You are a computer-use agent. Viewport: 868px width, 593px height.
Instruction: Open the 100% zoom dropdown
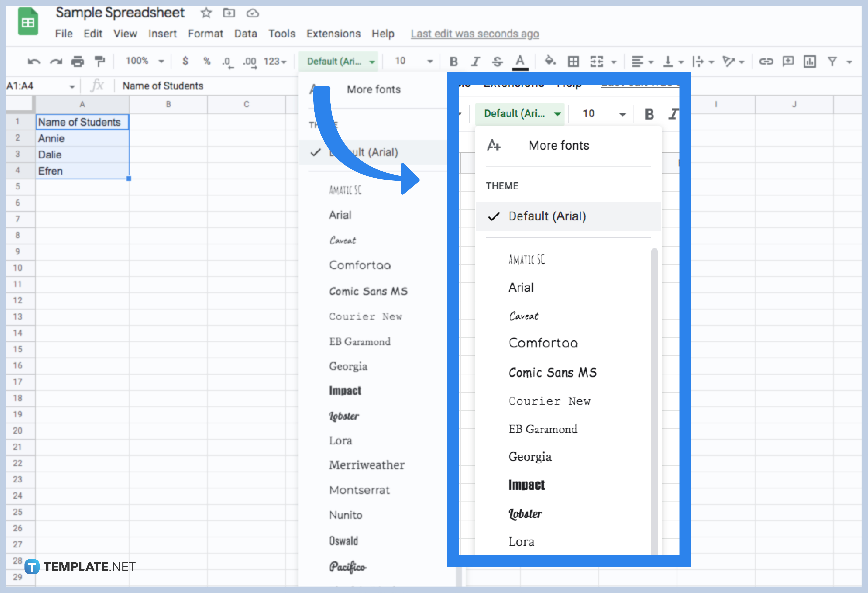click(x=144, y=61)
